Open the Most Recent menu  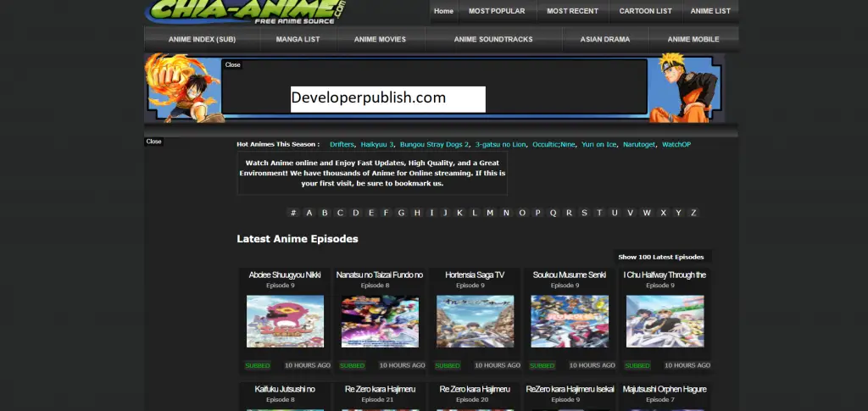[572, 11]
